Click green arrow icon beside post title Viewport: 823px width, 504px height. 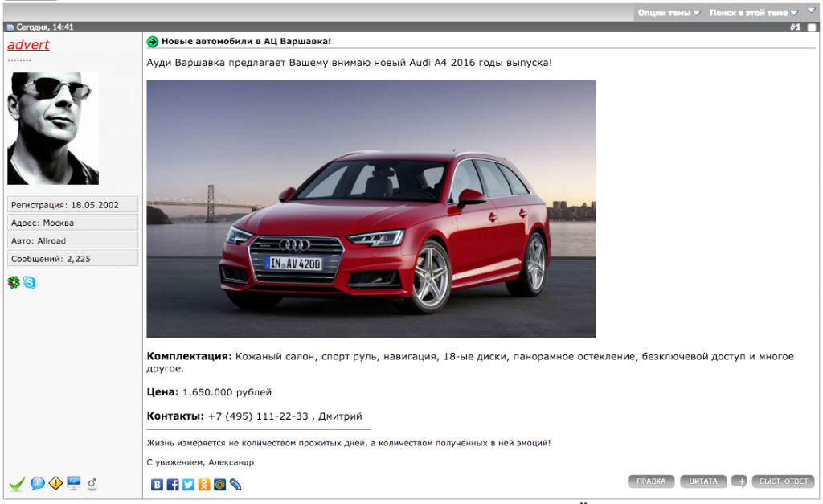pyautogui.click(x=153, y=42)
